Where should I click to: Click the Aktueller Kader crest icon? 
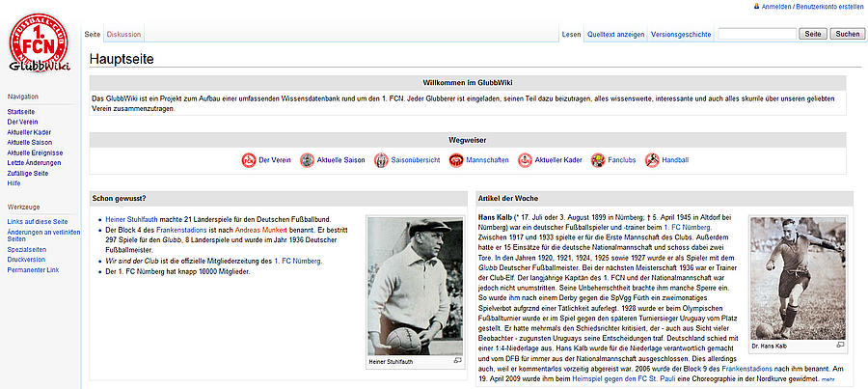point(525,160)
